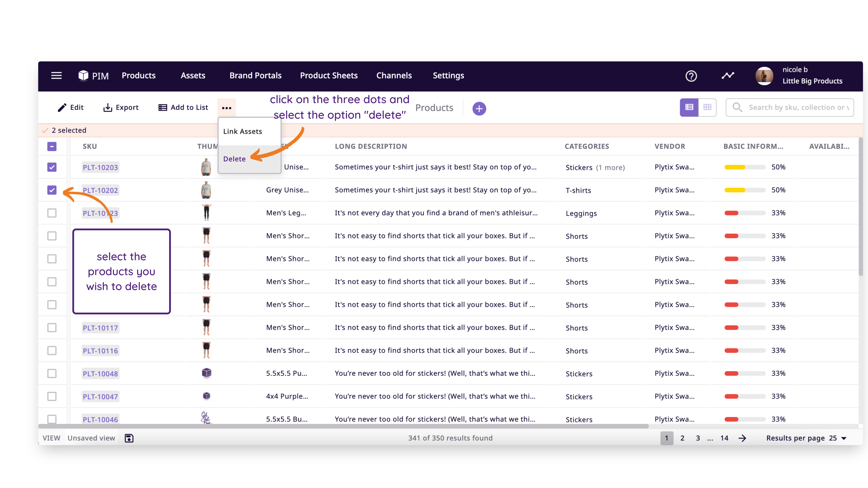Viewport: 868px width, 488px height.
Task: Check the PLT-10046 row checkbox
Action: pos(52,419)
